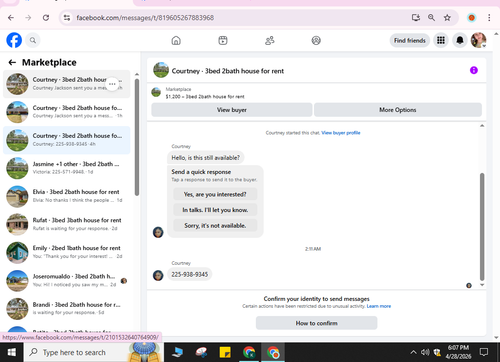Click the View buyer button
Viewport: 500px width, 362px height.
click(x=232, y=110)
